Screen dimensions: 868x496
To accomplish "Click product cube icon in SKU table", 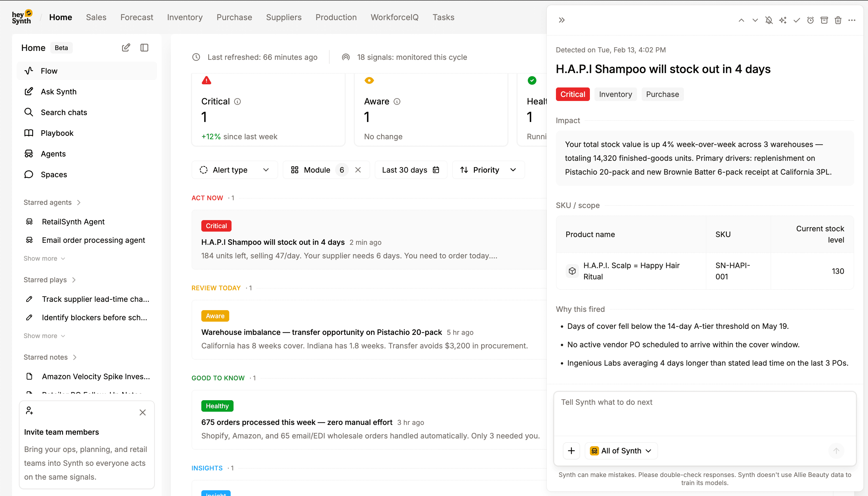I will (x=572, y=271).
